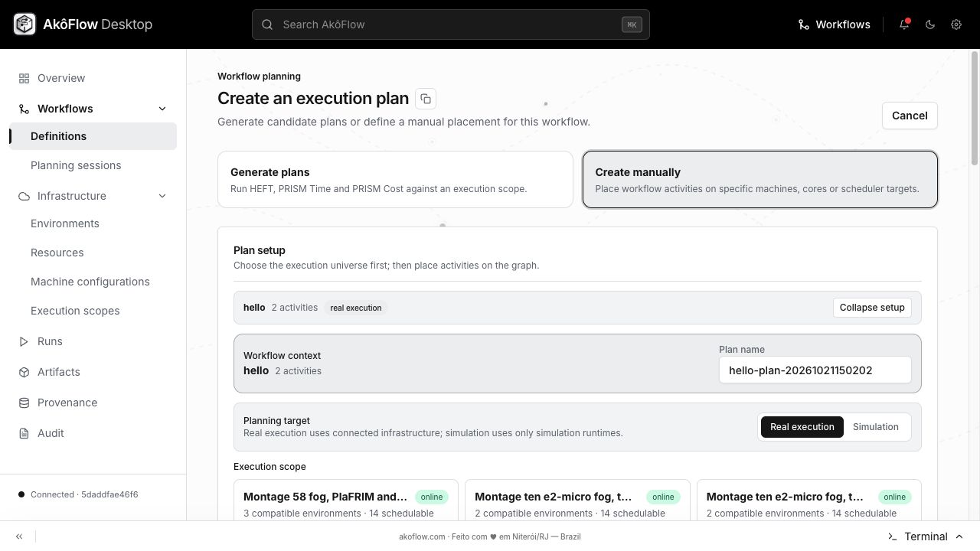Focus the Search AkôFlow field
Screen dimensions: 980x551
click(x=451, y=24)
